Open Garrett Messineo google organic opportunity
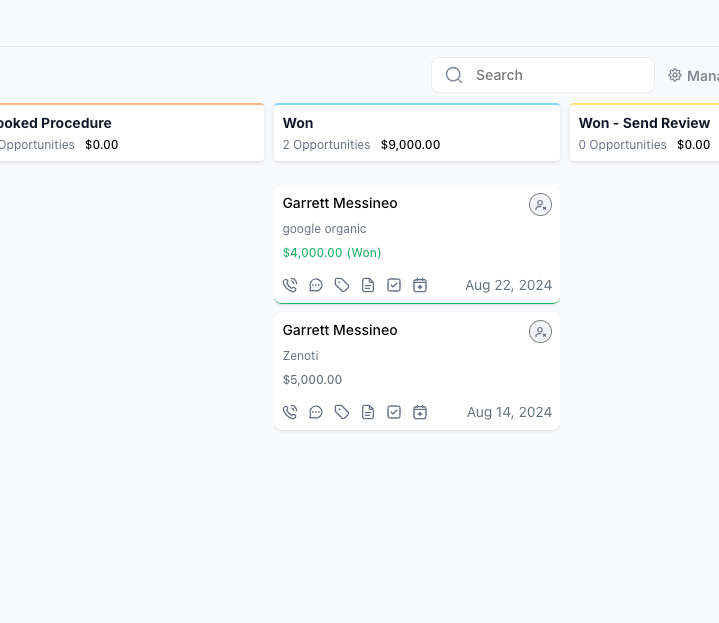This screenshot has height=623, width=719. pyautogui.click(x=340, y=203)
